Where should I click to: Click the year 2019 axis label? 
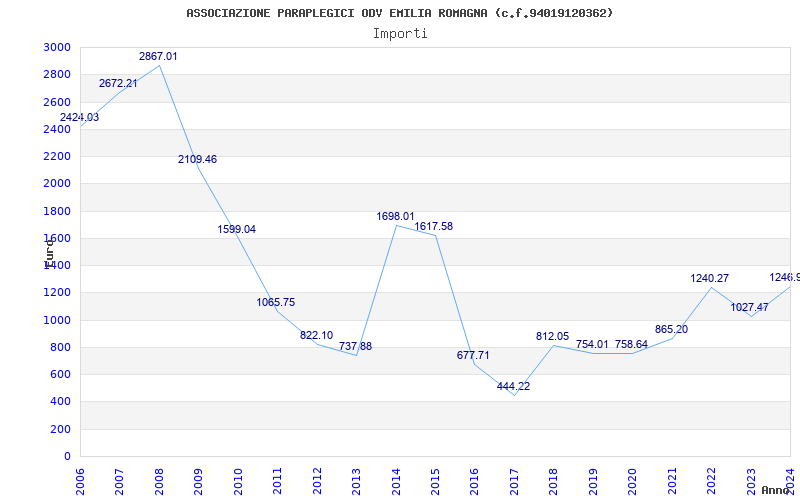[593, 482]
